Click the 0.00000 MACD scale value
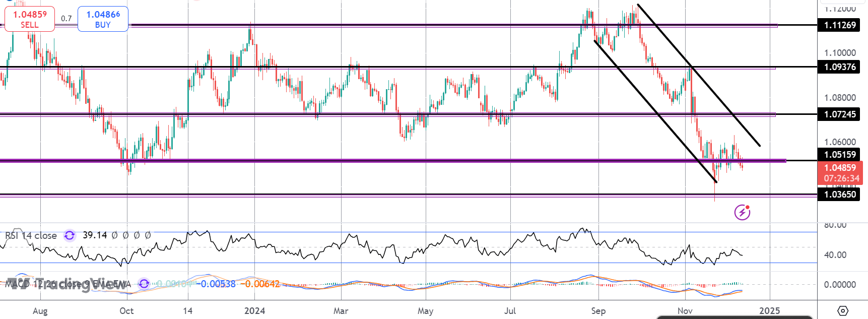The image size is (868, 319). tap(840, 284)
